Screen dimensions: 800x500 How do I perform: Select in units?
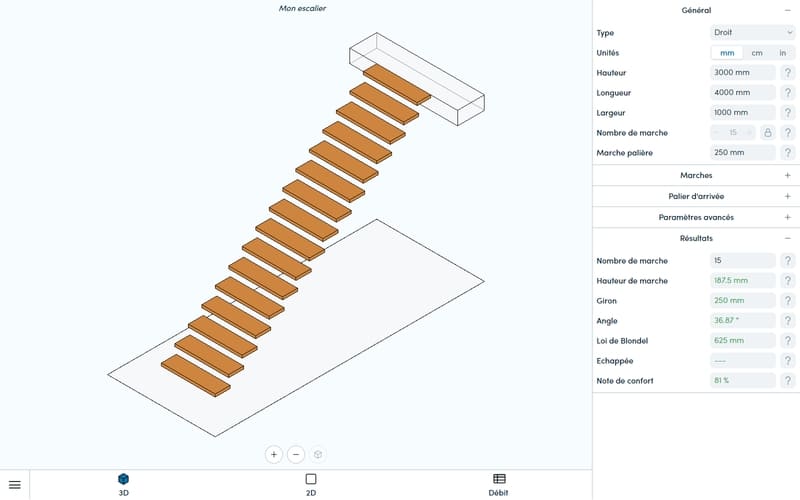coord(783,53)
